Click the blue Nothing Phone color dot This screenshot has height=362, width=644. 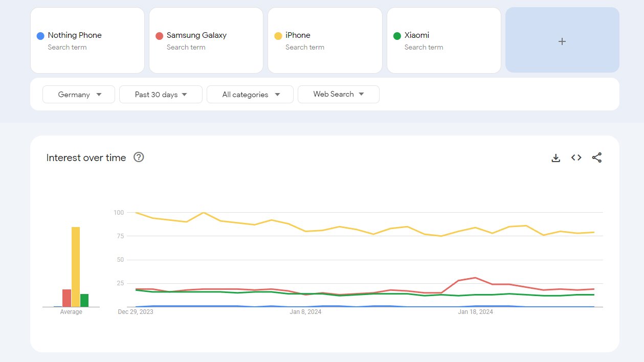point(40,36)
